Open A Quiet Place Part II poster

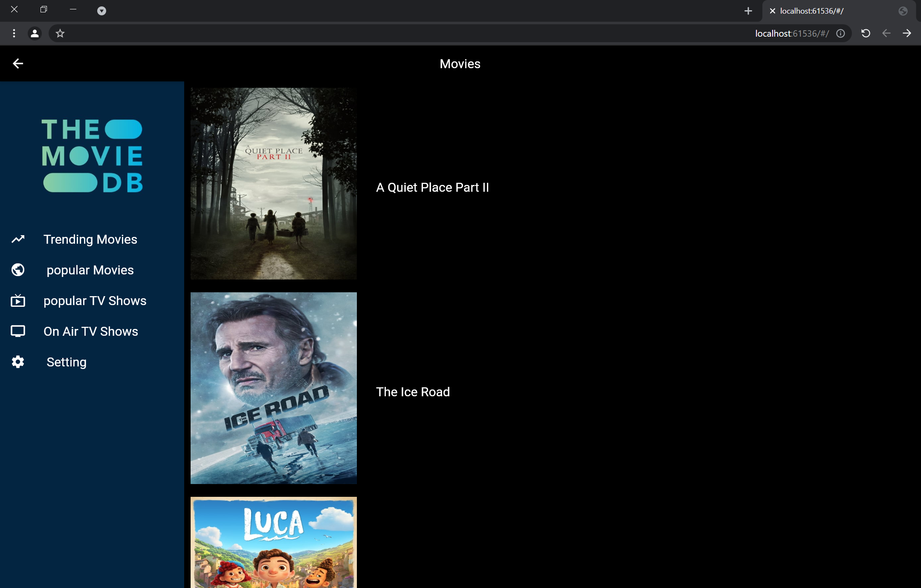point(273,184)
